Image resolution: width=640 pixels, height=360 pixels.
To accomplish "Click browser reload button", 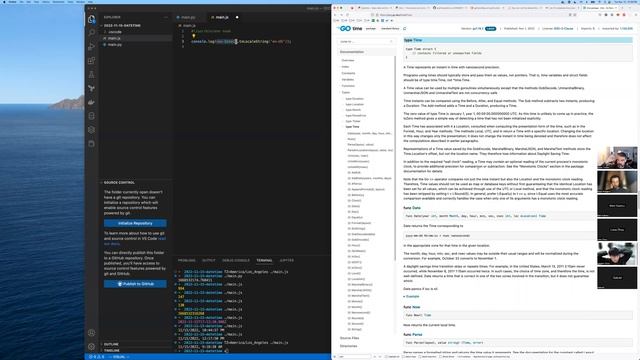I will [x=348, y=15].
